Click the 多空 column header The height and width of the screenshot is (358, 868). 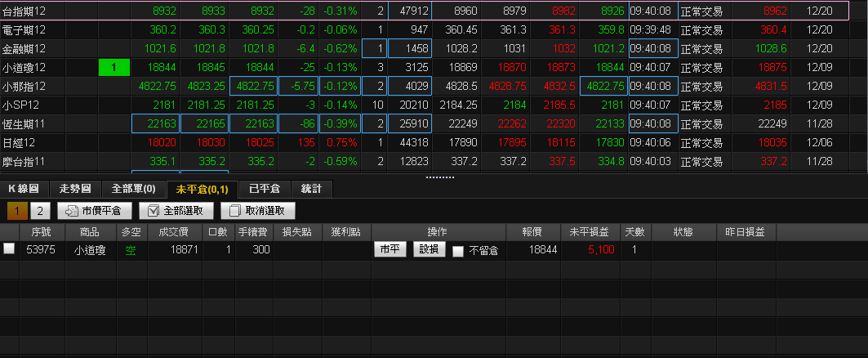pos(131,232)
